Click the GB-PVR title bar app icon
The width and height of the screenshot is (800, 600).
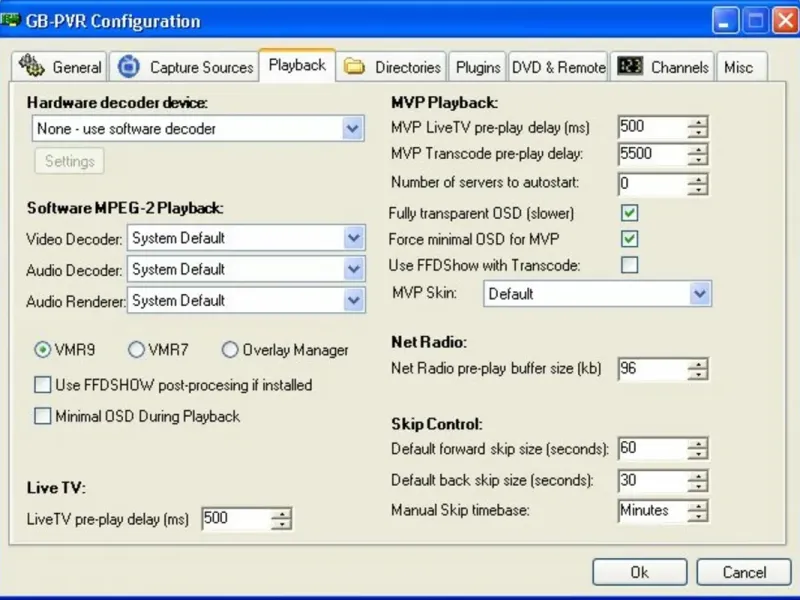click(x=10, y=21)
